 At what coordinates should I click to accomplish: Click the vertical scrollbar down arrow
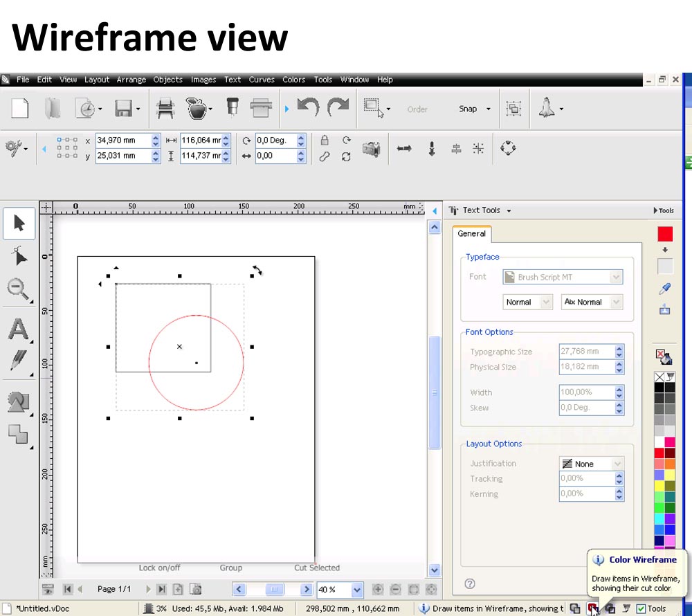435,570
